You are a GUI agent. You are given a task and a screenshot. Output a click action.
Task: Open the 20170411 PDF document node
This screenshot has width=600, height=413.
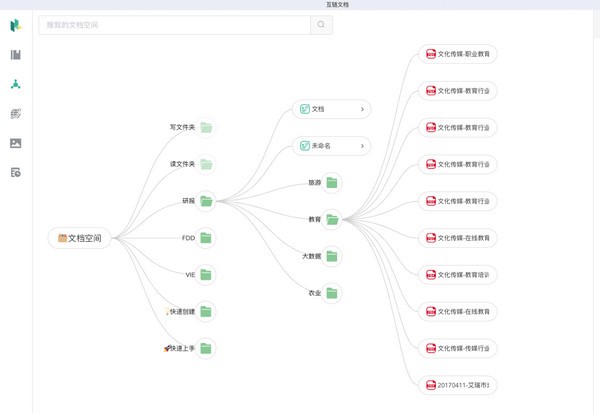458,385
